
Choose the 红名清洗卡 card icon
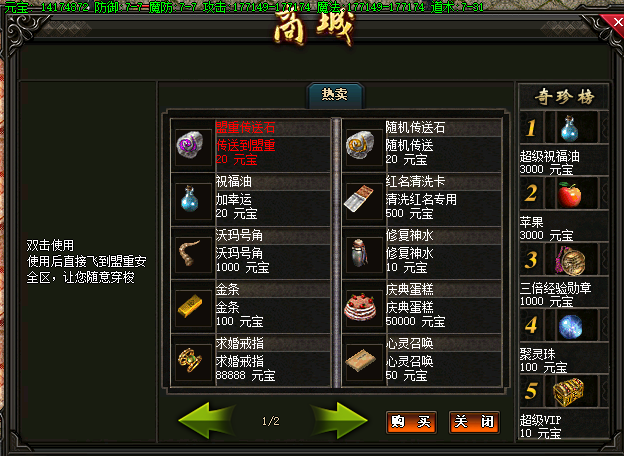click(359, 199)
